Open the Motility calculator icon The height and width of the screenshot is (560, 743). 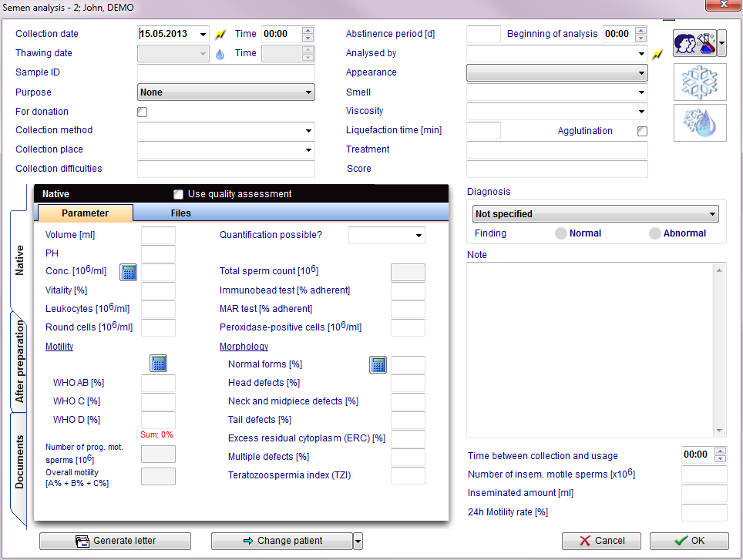point(159,364)
